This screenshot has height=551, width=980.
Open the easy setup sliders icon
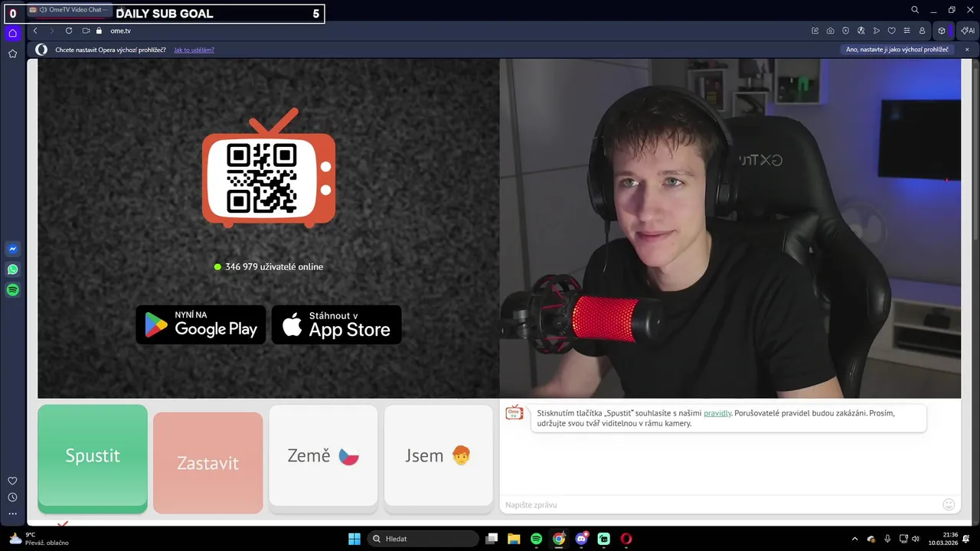pos(907,31)
